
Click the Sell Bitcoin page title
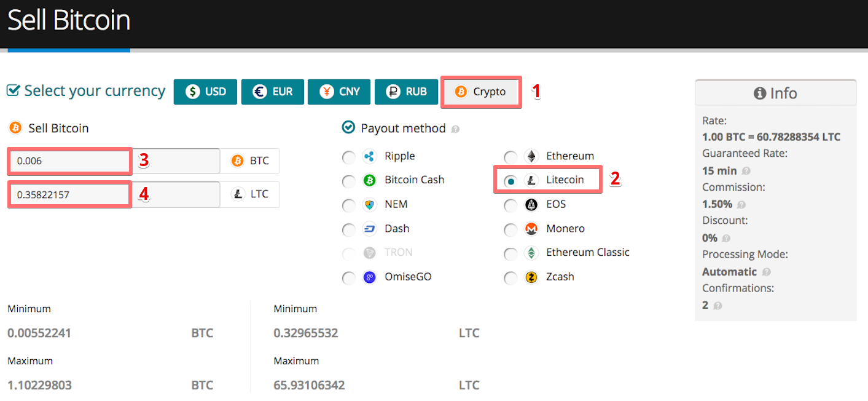(69, 20)
